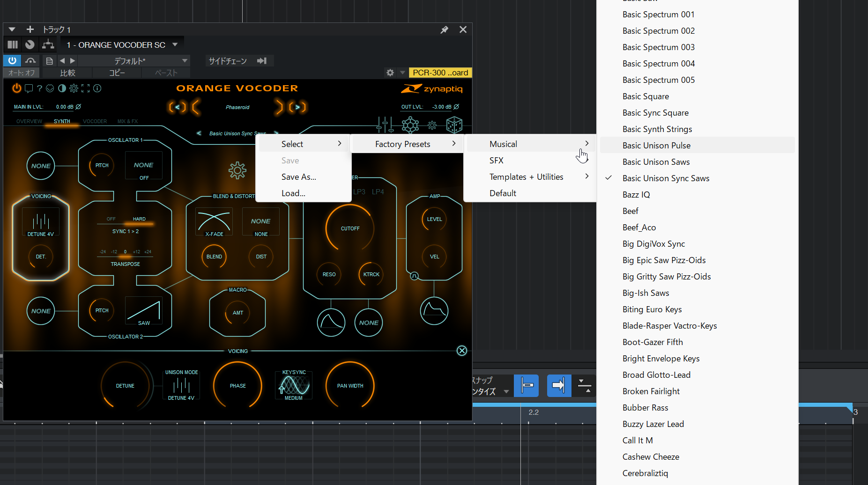Open preset file document icon
The image size is (868, 485).
(49, 61)
